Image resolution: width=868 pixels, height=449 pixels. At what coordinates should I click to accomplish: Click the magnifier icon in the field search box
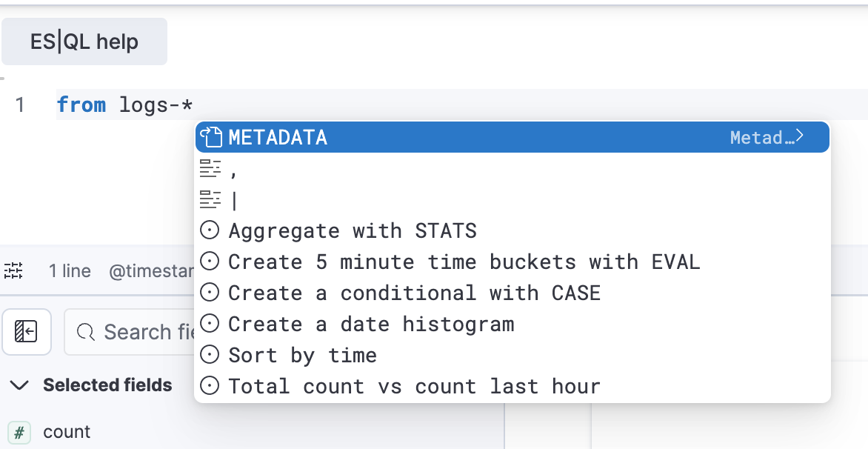(x=86, y=332)
